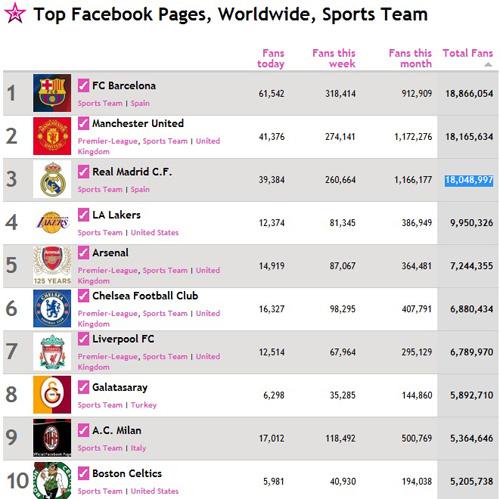
Task: Click the Italy link under A.C. Milan
Action: point(138,448)
